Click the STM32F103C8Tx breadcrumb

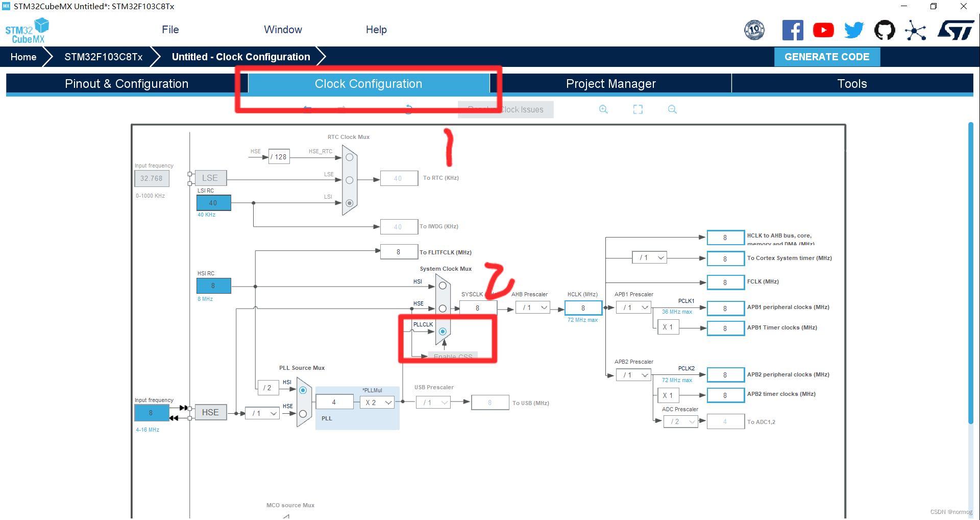pos(103,57)
